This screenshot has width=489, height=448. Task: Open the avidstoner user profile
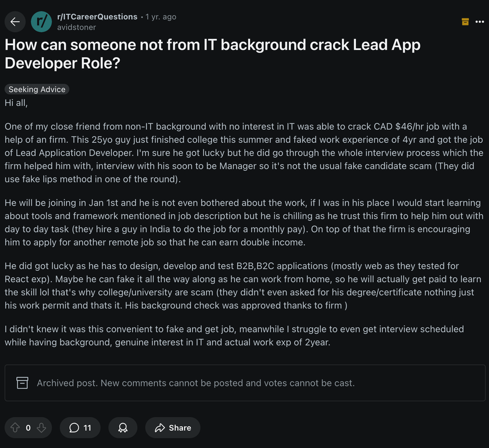pos(77,27)
